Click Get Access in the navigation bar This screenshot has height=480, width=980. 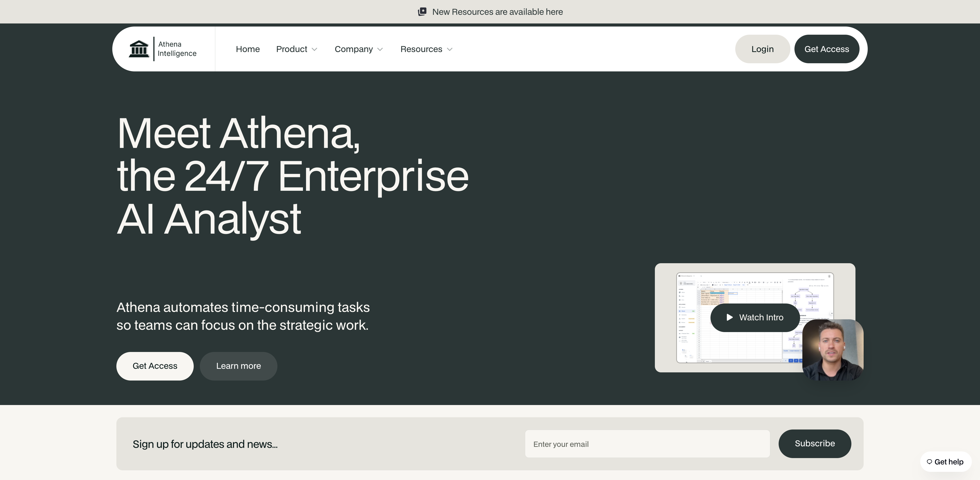point(827,49)
